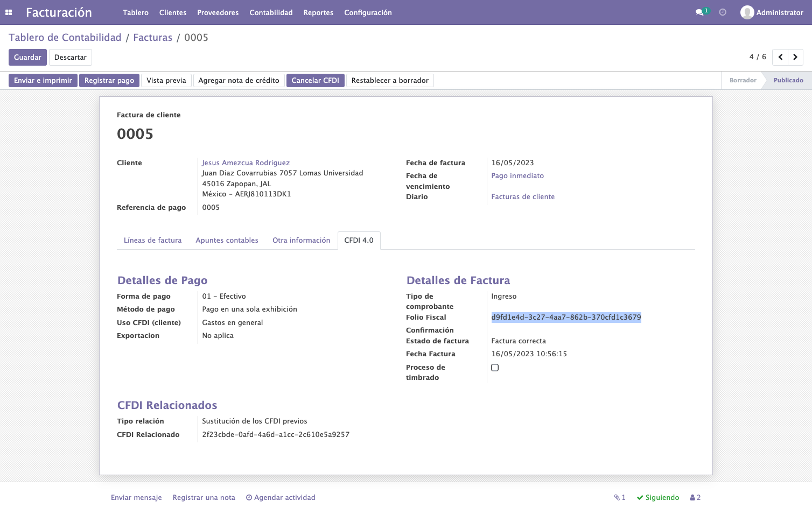Select the Publicado status stage

tap(788, 80)
